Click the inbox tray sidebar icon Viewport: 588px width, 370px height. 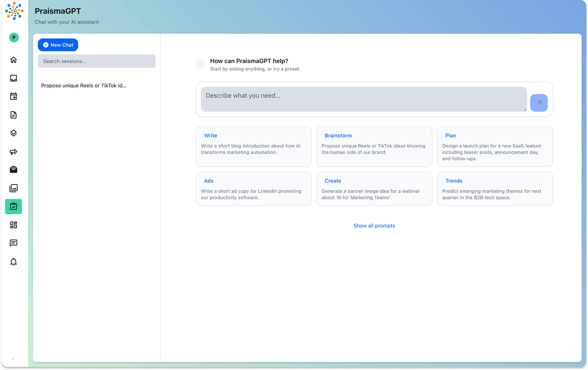point(14,78)
